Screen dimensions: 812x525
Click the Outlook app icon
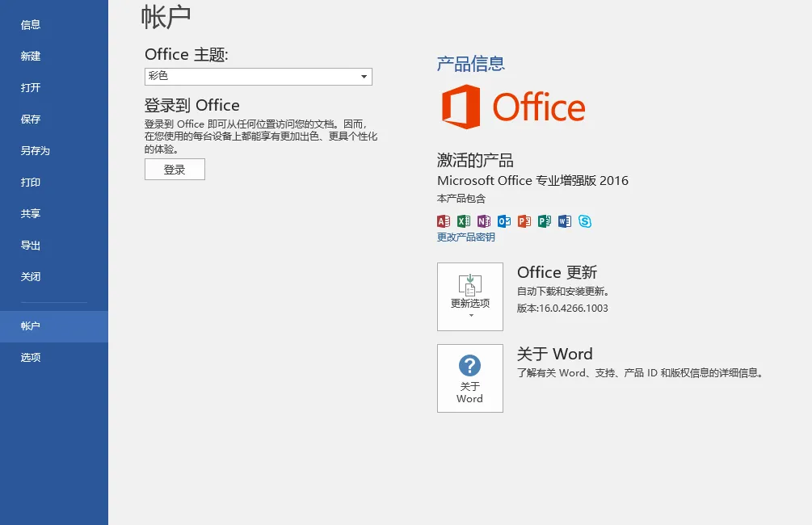(x=504, y=221)
